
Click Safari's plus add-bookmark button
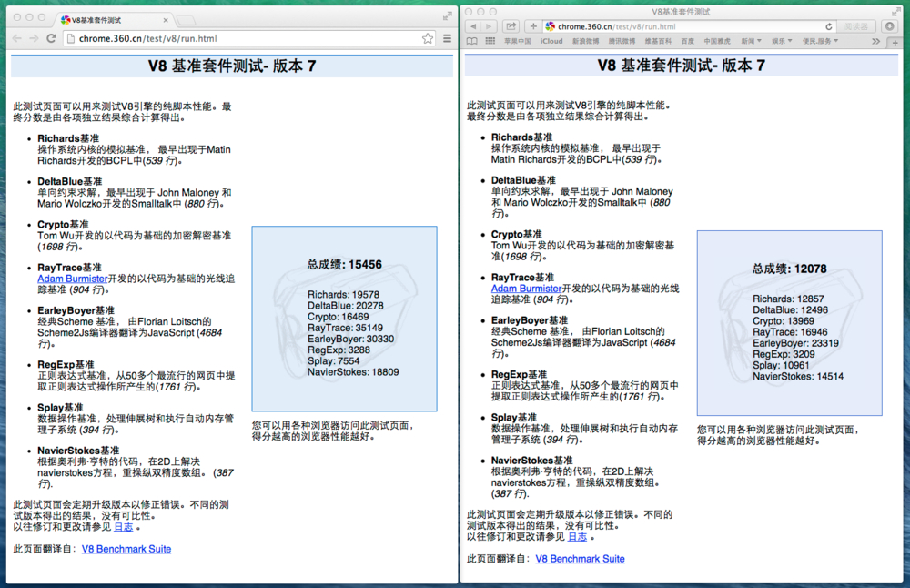(532, 26)
